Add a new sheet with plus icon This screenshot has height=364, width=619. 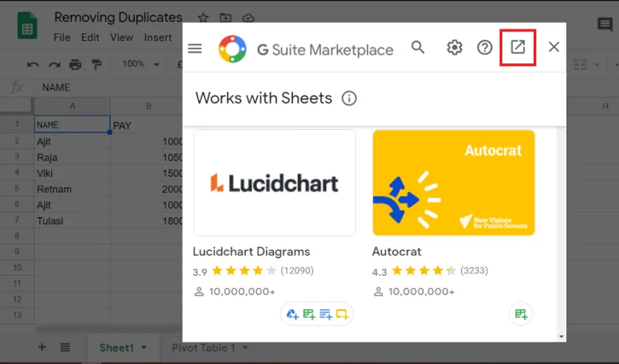point(42,348)
